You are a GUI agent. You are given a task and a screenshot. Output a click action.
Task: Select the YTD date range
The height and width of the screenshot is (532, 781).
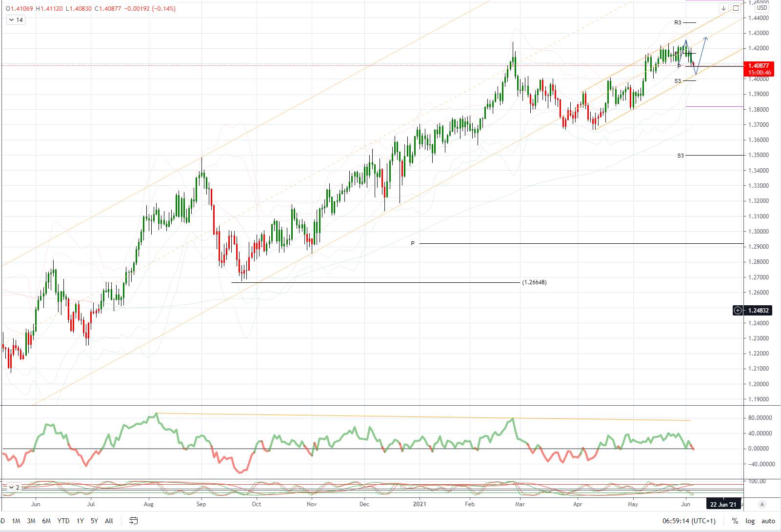tap(63, 521)
